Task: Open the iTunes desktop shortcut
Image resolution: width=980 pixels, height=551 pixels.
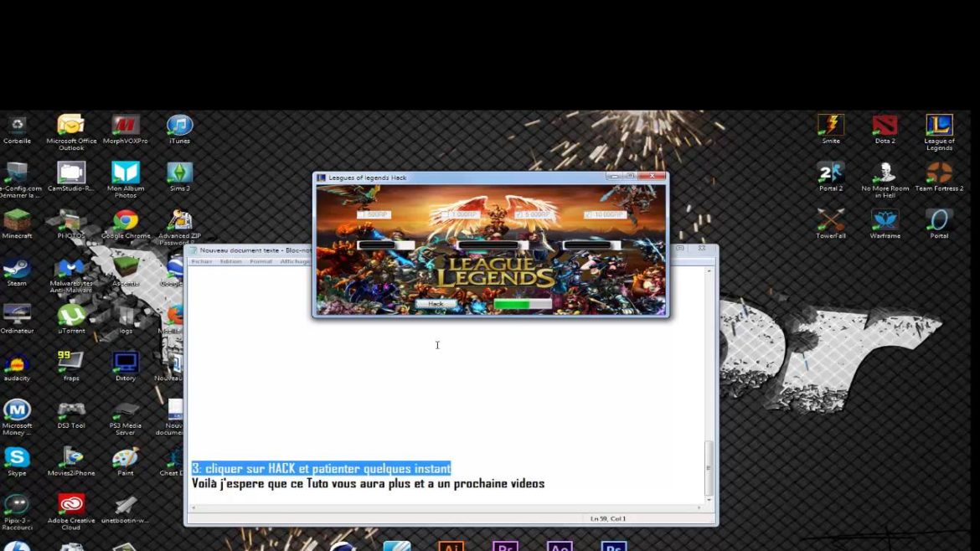Action: tap(179, 126)
